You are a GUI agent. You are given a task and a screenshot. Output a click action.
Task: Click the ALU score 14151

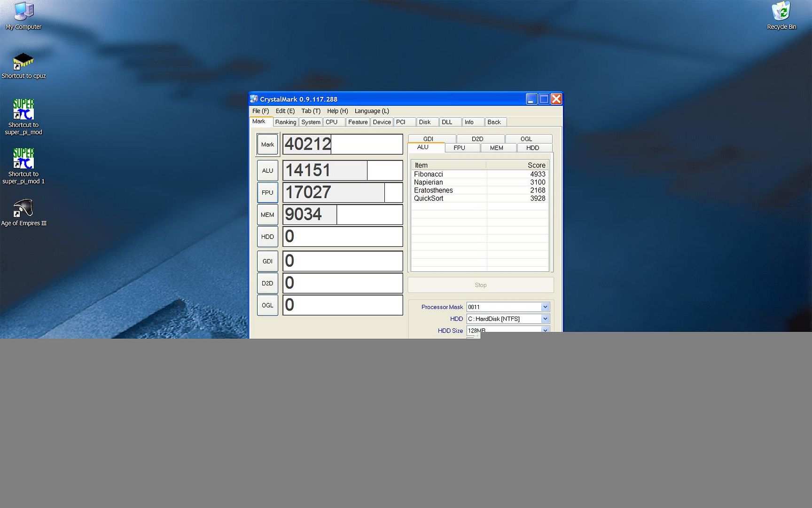(343, 170)
